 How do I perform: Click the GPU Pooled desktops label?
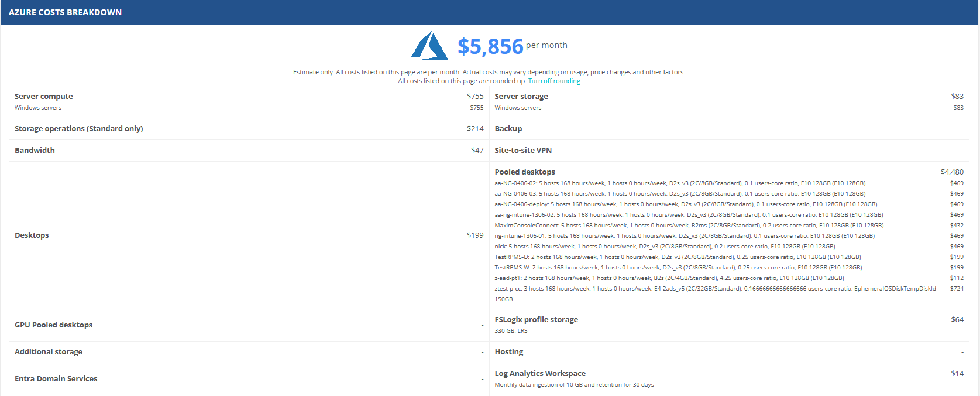(x=53, y=325)
